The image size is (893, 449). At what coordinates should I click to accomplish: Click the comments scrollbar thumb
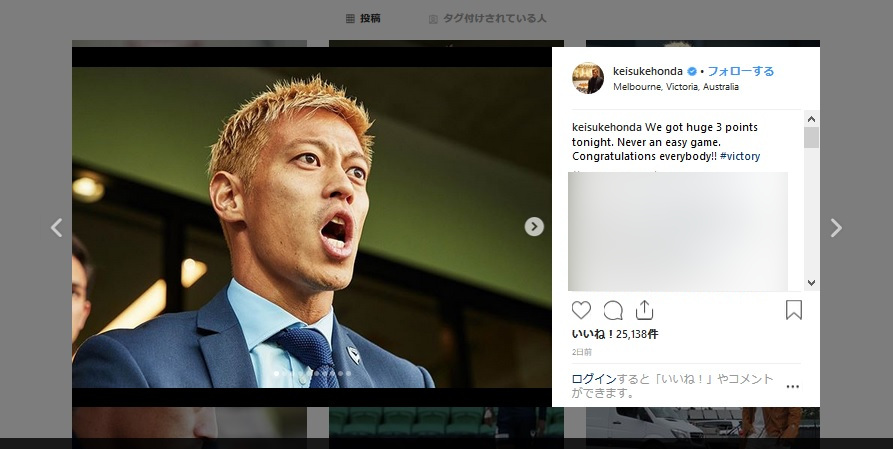click(x=812, y=138)
